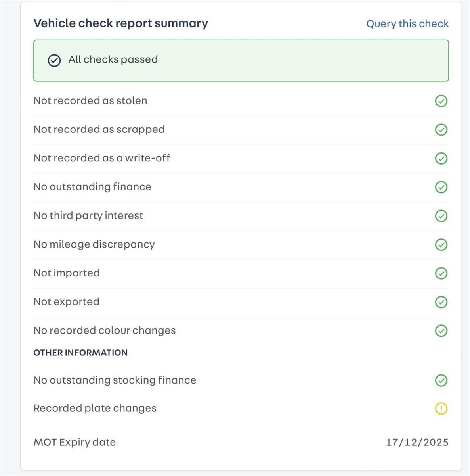This screenshot has width=470, height=476.
Task: Click green tick beside 'No mileage discrepancy'
Action: 441,244
